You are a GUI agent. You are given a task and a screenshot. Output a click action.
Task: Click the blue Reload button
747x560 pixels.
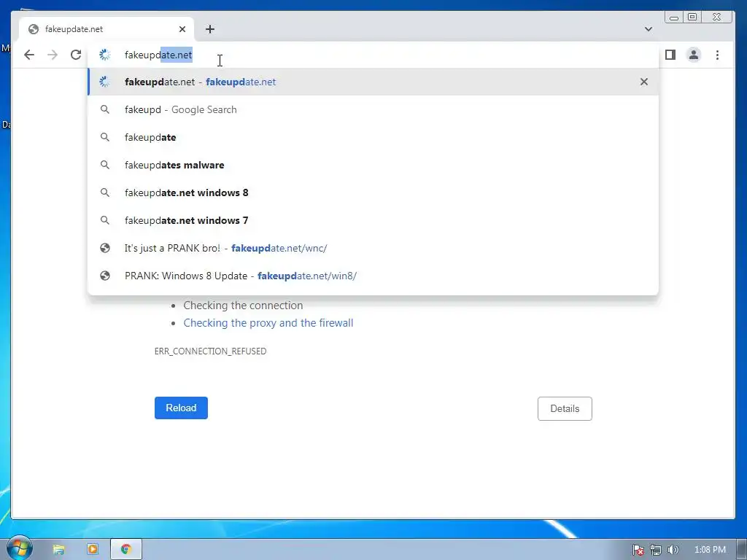point(181,408)
